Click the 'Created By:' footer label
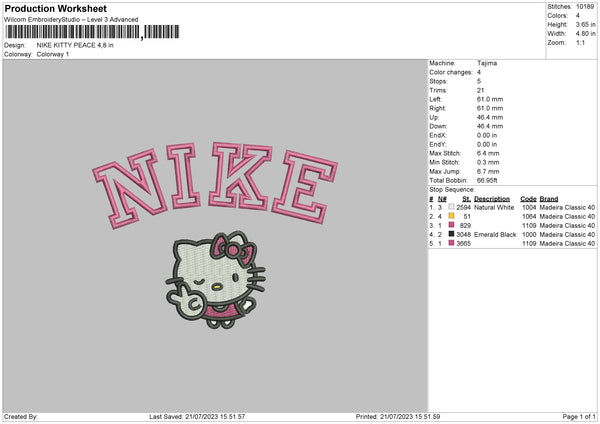 [21, 417]
